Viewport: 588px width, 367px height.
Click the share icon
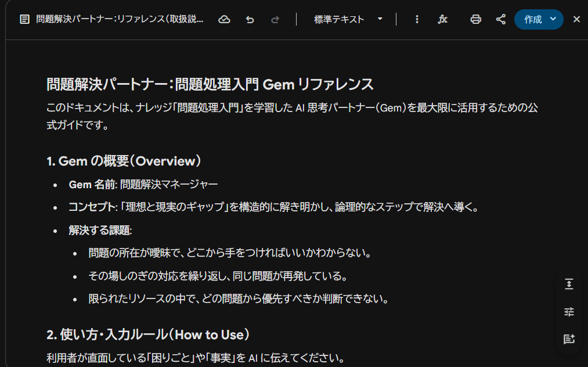(x=500, y=20)
